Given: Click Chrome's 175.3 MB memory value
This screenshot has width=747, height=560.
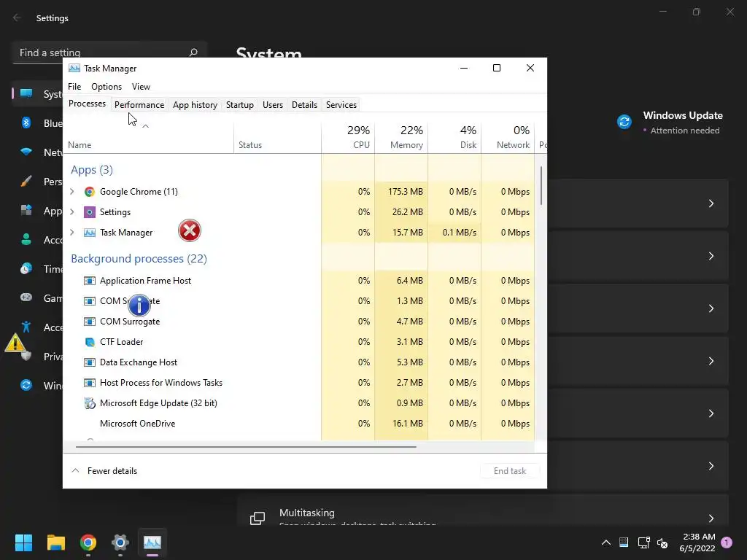Looking at the screenshot, I should tap(406, 192).
